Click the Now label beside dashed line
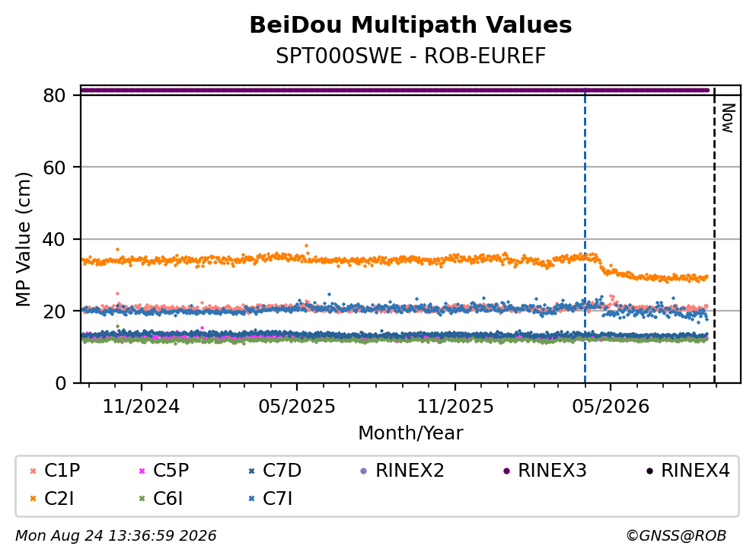The height and width of the screenshot is (559, 756). (x=728, y=118)
